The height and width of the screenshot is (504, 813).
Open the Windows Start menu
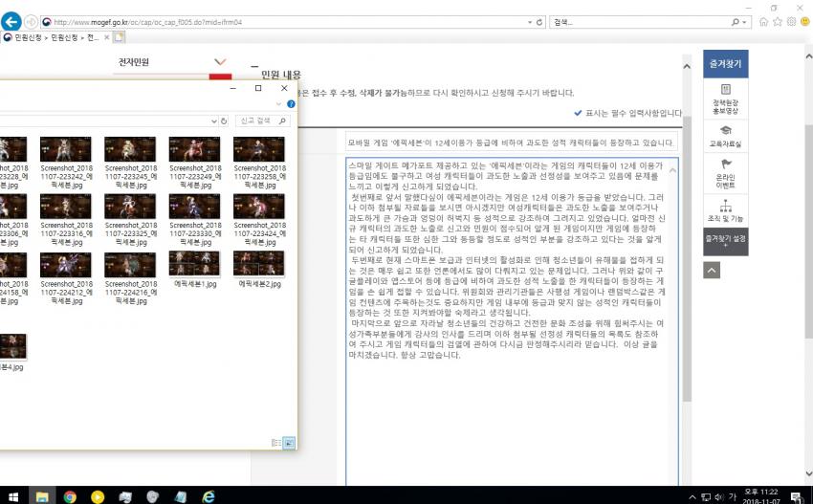(x=13, y=496)
